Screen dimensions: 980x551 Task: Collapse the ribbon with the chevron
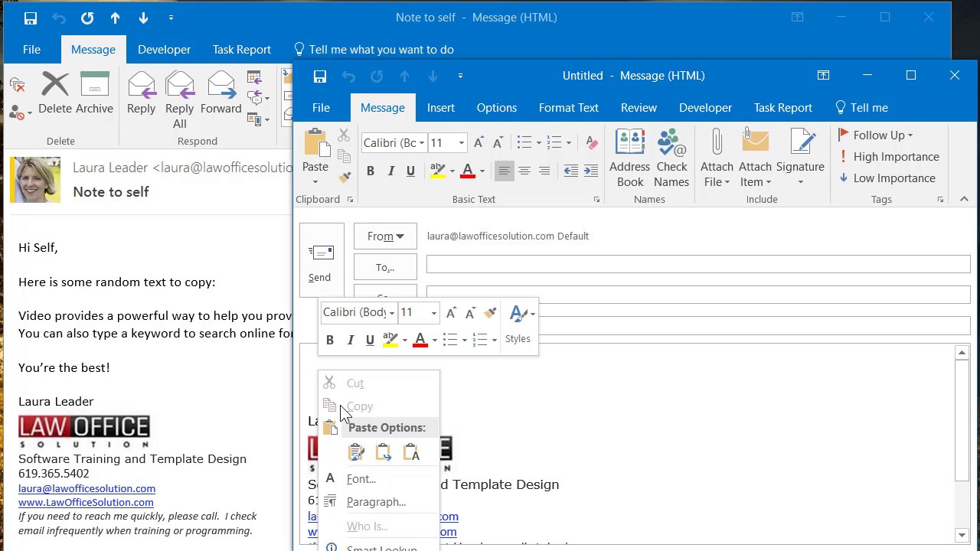click(x=964, y=199)
